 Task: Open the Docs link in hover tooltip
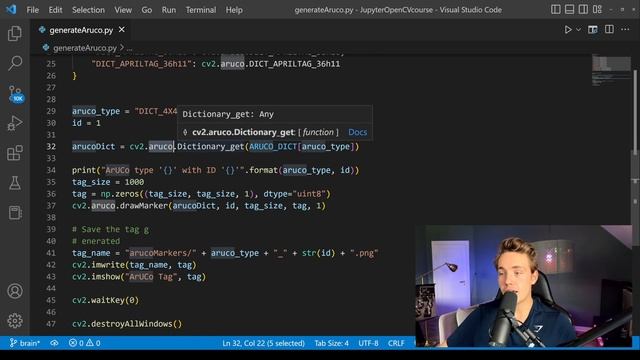point(358,132)
